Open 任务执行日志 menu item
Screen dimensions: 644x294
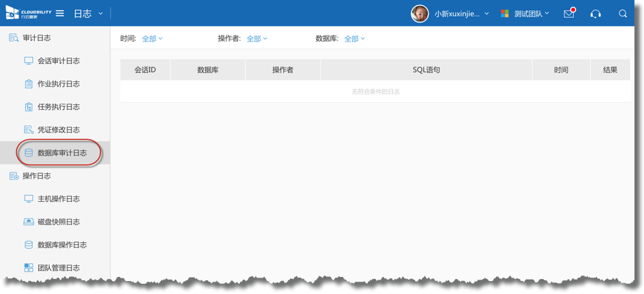(59, 107)
